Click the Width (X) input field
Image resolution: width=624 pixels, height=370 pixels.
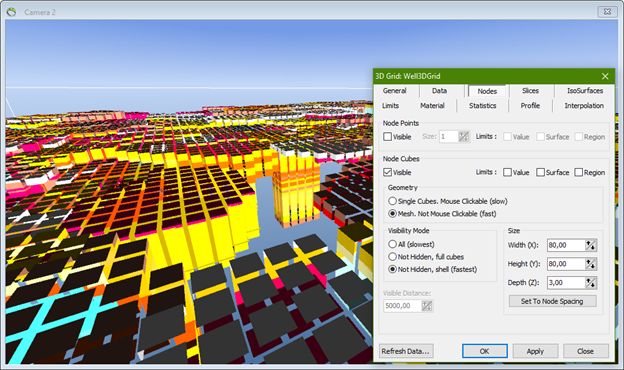click(x=566, y=245)
